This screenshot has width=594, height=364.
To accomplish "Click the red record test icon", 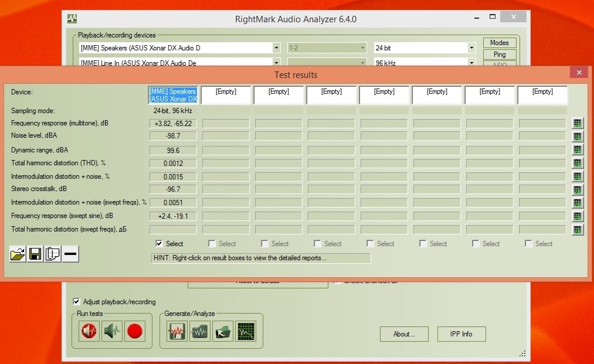I will click(x=135, y=332).
